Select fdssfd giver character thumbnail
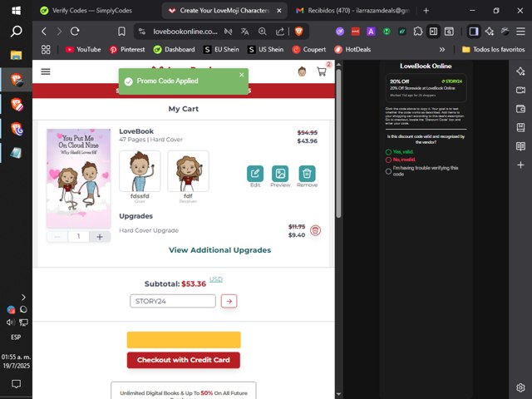The width and height of the screenshot is (532, 399). 140,171
